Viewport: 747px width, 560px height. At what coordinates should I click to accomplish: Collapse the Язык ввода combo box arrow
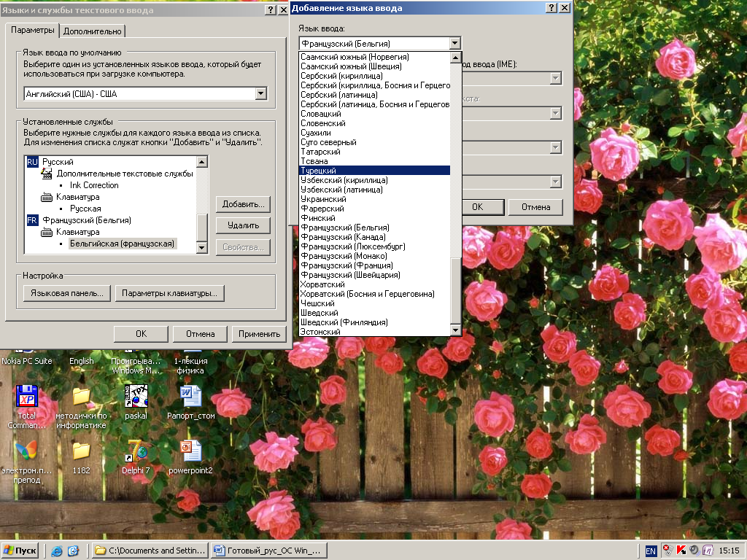(455, 43)
